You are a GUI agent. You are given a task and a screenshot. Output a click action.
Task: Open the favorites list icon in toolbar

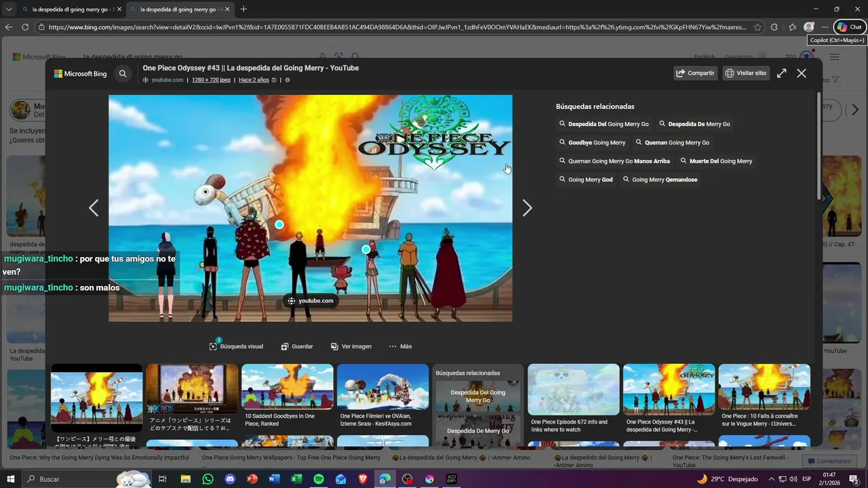click(x=792, y=27)
